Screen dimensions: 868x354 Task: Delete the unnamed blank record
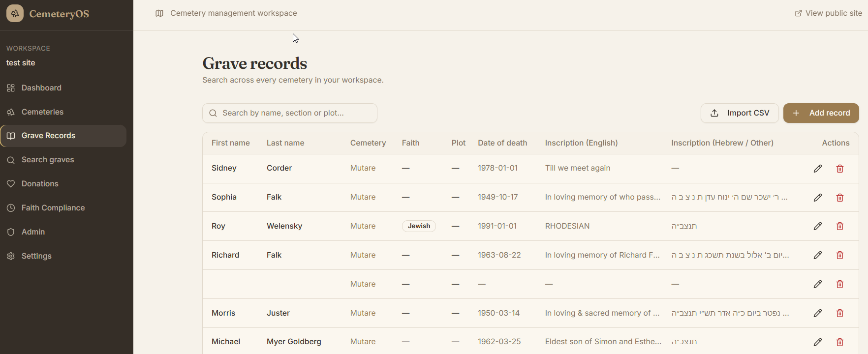(840, 284)
